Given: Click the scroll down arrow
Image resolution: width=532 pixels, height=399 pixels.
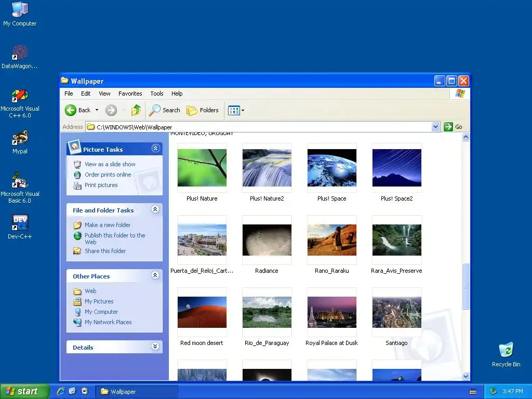Looking at the screenshot, I should 466,376.
